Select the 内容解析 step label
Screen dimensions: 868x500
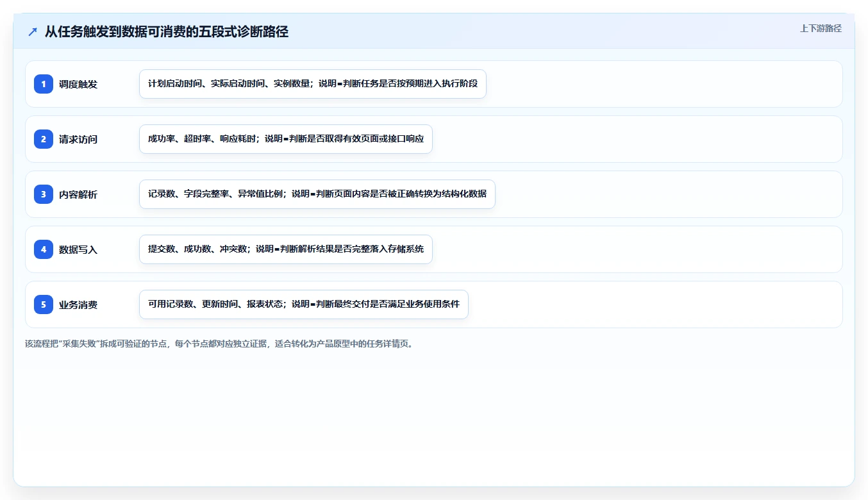click(x=78, y=194)
